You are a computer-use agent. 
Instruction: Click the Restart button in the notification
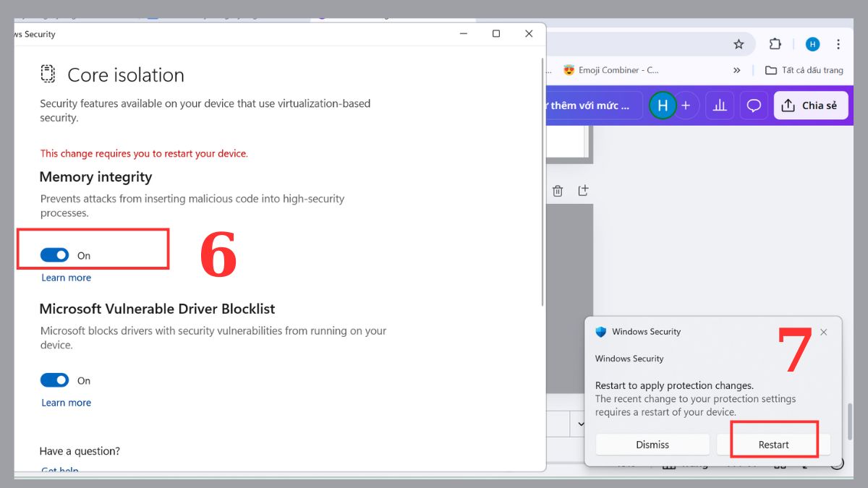(x=773, y=445)
